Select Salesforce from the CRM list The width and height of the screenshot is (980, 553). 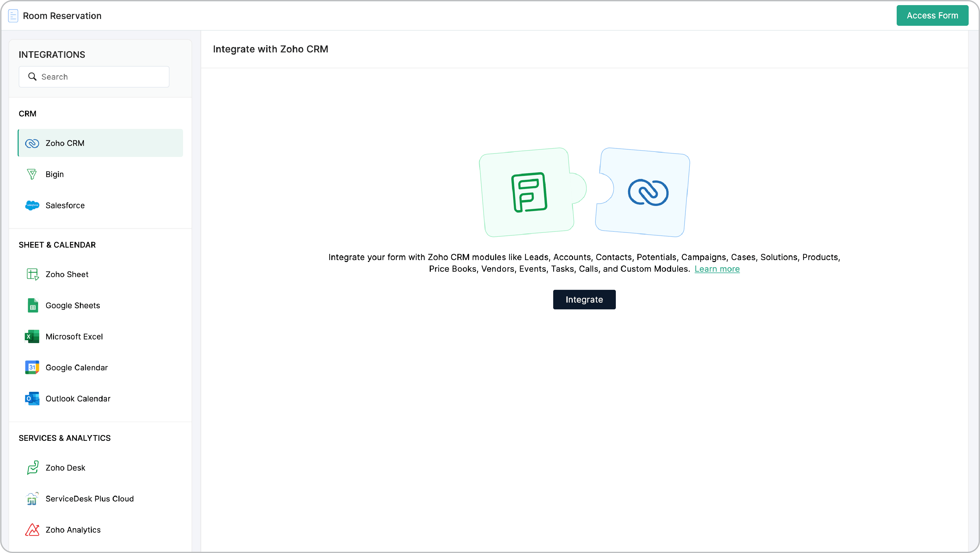pos(65,205)
